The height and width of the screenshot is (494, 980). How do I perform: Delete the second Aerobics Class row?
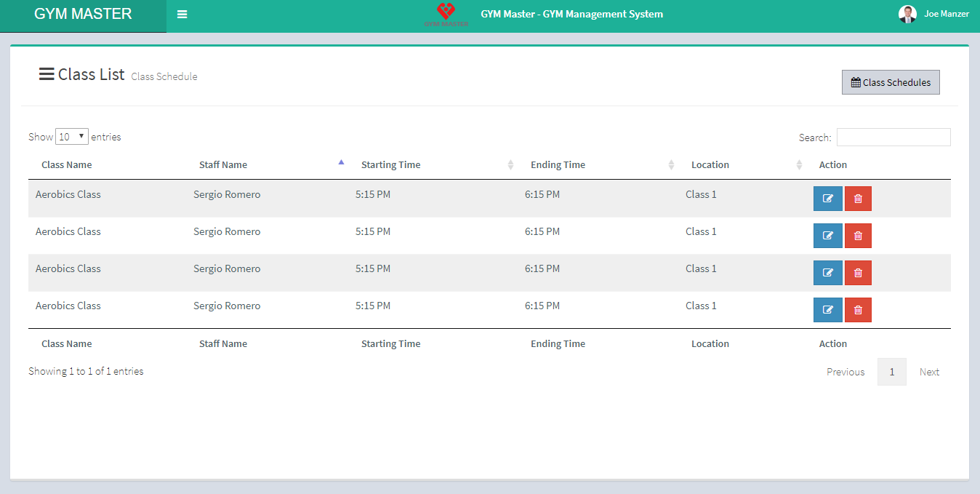858,236
